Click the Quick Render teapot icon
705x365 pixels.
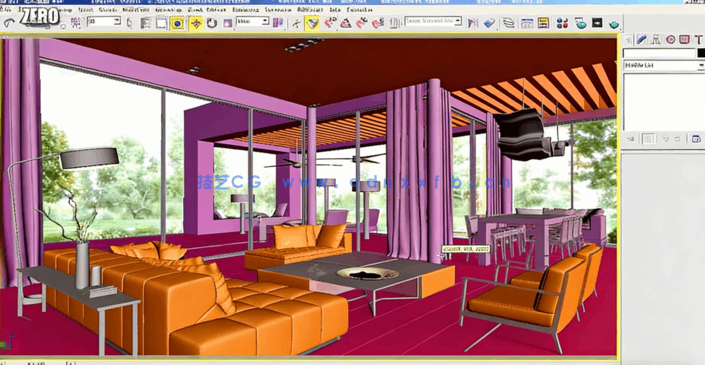pyautogui.click(x=614, y=23)
